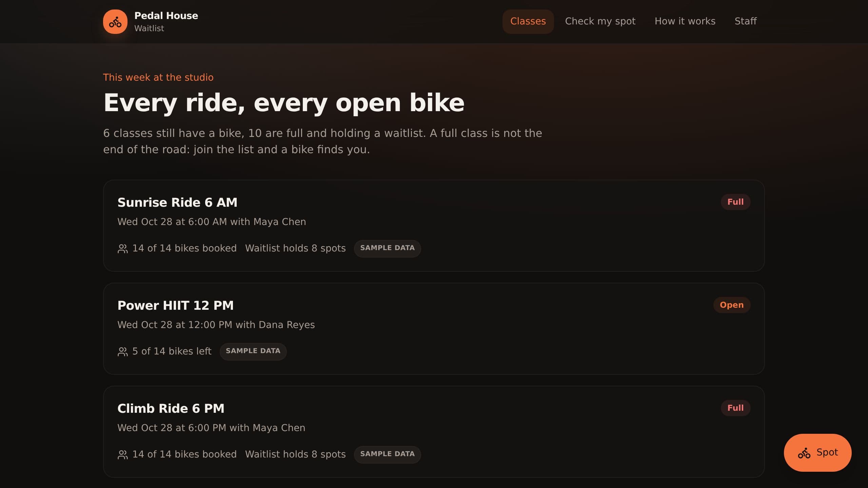Click the Full badge on Climb Ride

coord(735,408)
